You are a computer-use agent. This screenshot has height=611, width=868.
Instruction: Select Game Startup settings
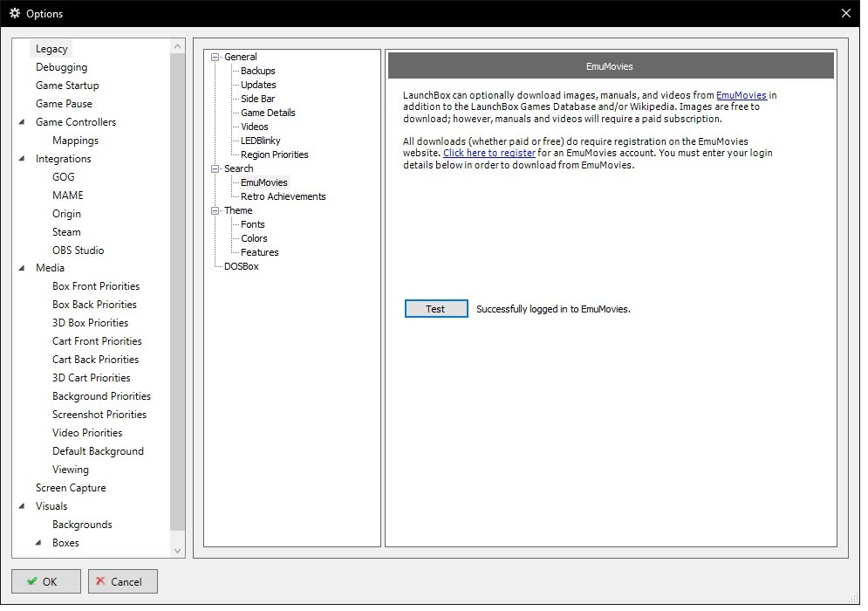click(67, 86)
